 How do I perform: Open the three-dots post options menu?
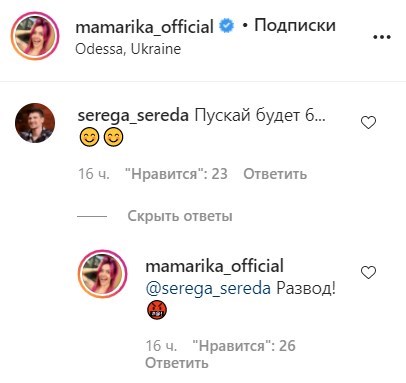pos(382,37)
